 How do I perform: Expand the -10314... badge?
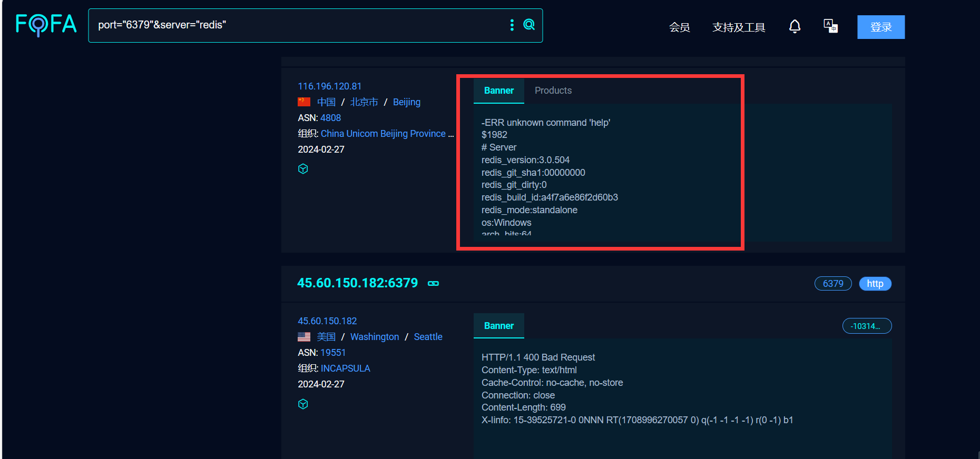coord(866,326)
